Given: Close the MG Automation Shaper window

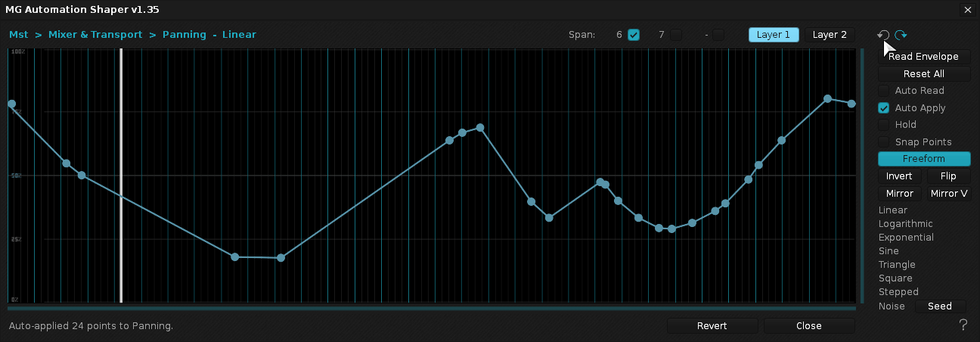Looking at the screenshot, I should tap(967, 10).
